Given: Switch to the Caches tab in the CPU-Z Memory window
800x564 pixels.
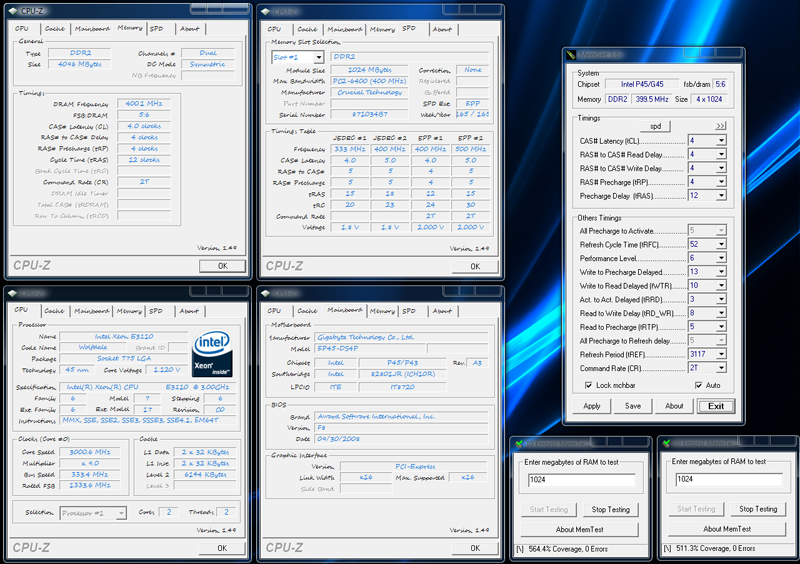Looking at the screenshot, I should click(x=55, y=29).
